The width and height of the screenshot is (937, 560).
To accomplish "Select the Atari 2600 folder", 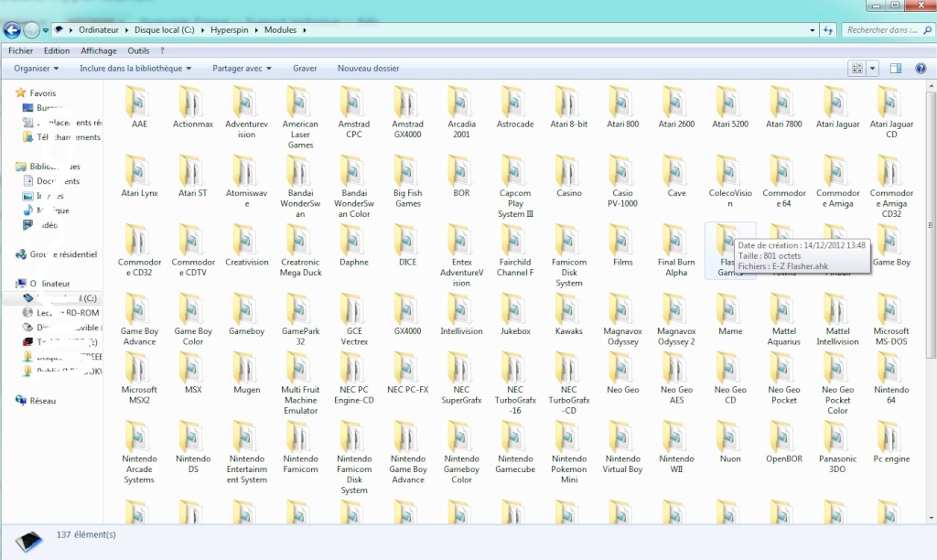I will click(x=676, y=108).
